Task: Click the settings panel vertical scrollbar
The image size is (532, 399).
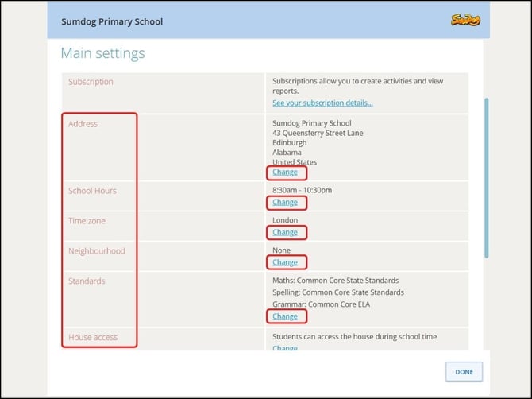Action: point(486,178)
